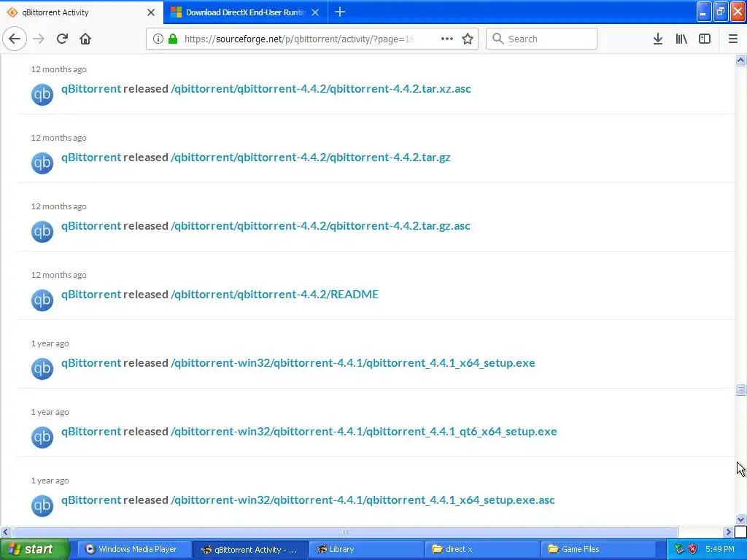Go back with the browser Back arrow
This screenshot has width=747, height=560.
point(15,39)
